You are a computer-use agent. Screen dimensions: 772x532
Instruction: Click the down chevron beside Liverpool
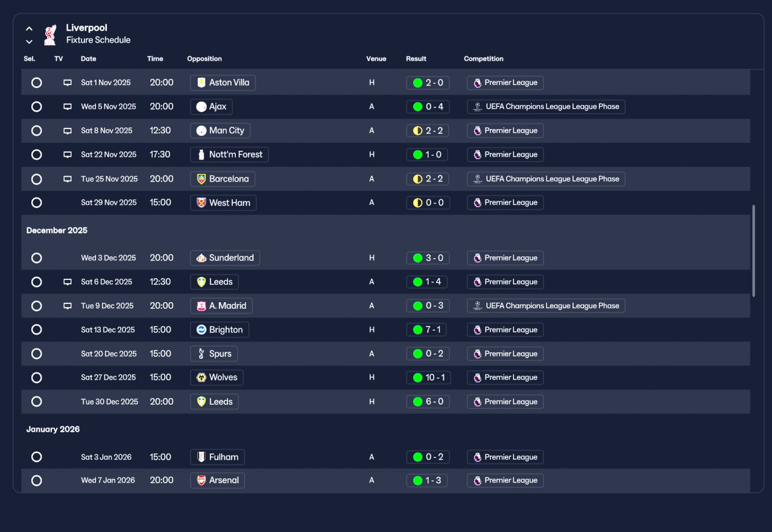(x=29, y=42)
